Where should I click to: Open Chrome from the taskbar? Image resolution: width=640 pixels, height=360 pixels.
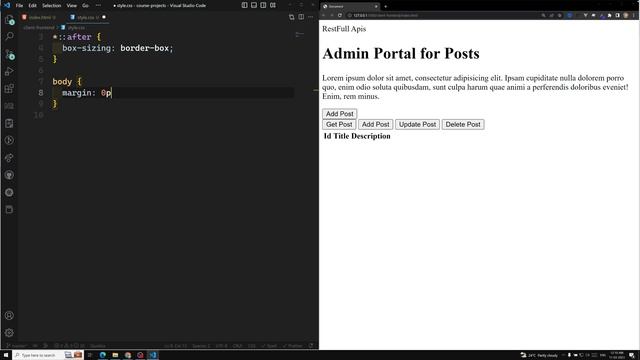coord(128,355)
